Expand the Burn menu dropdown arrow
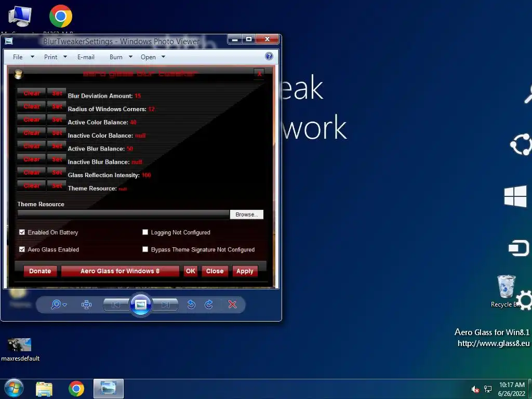The height and width of the screenshot is (399, 532). pyautogui.click(x=130, y=57)
